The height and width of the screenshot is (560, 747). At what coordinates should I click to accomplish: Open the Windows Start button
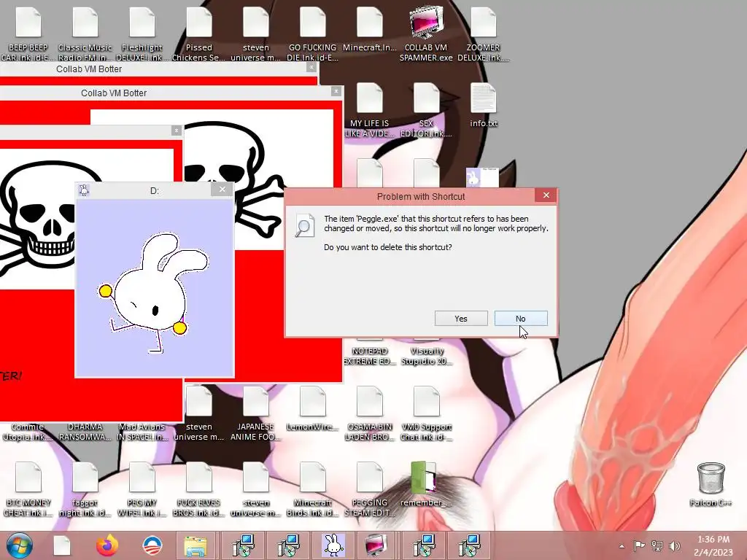(19, 545)
